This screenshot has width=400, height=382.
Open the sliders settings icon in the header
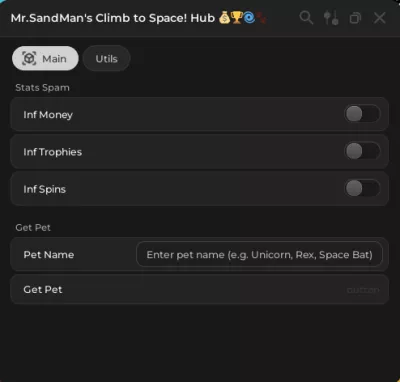tap(331, 18)
